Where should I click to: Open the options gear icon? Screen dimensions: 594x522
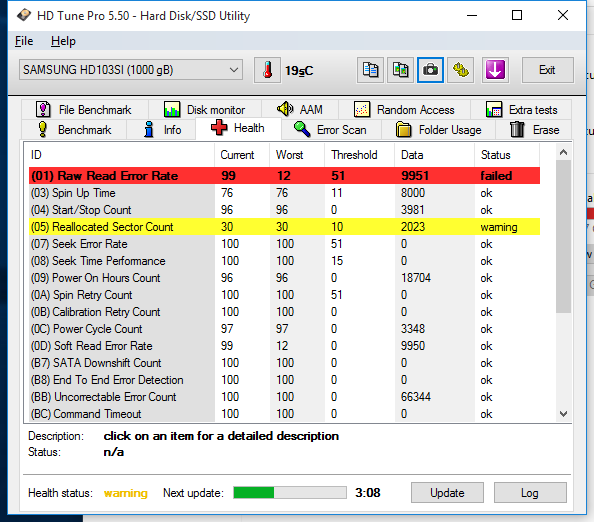(x=461, y=70)
